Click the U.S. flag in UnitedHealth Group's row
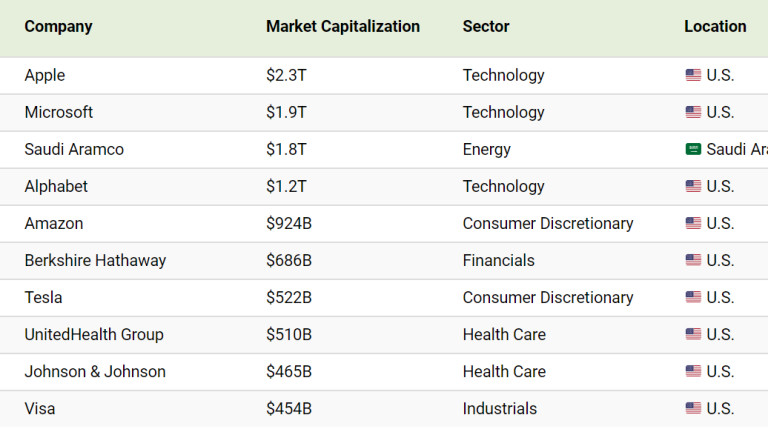This screenshot has height=432, width=768. [x=693, y=334]
